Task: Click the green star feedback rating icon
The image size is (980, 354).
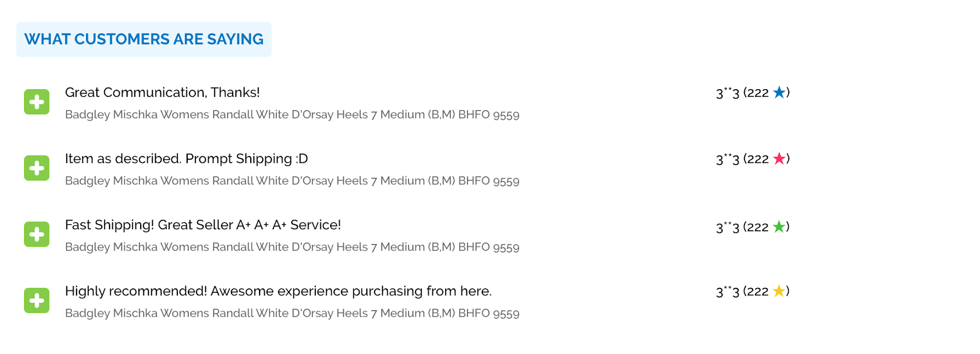Action: [779, 227]
